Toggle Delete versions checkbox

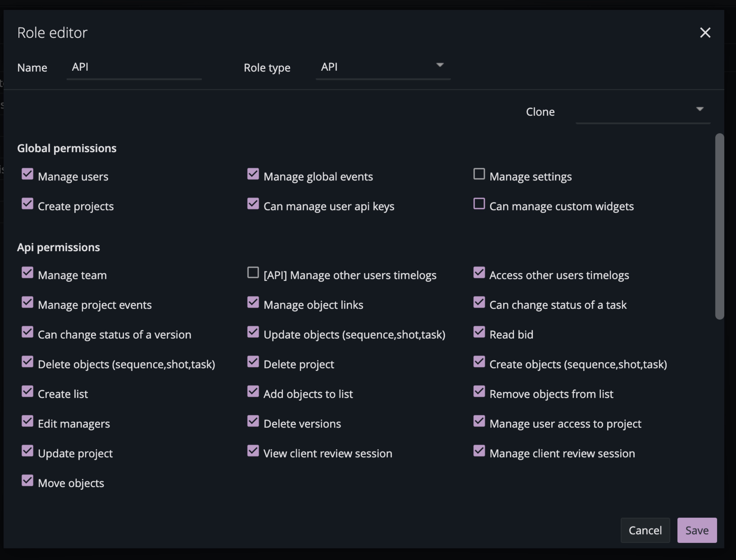click(253, 421)
